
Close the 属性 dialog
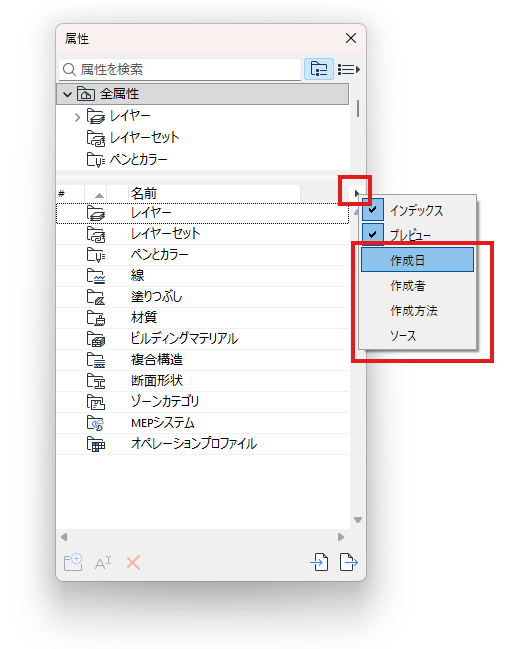[x=351, y=38]
